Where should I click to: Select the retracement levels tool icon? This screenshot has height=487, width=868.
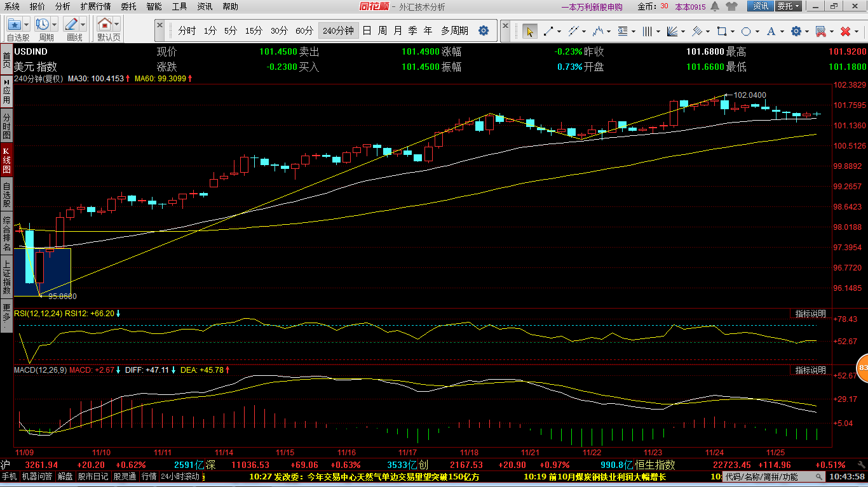pyautogui.click(x=623, y=31)
